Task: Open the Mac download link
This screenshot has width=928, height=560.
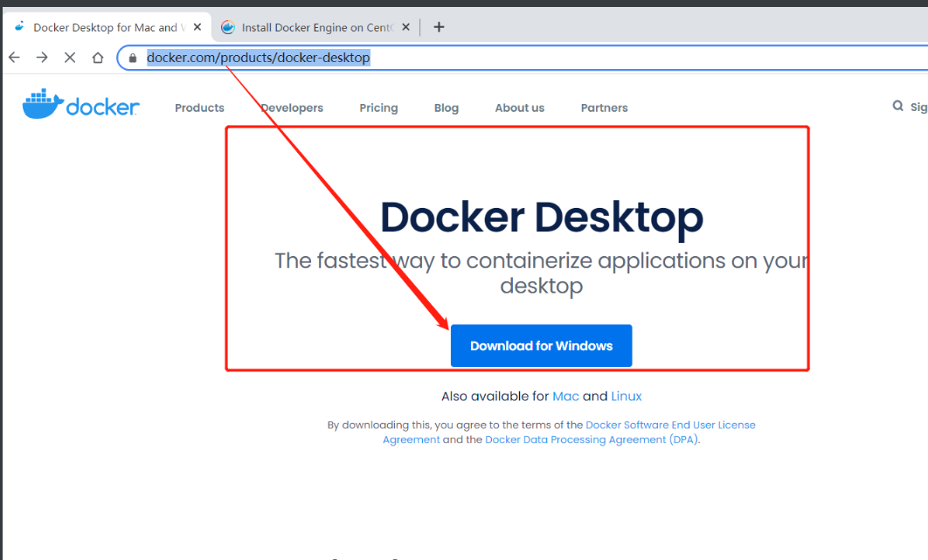Action: (x=565, y=396)
